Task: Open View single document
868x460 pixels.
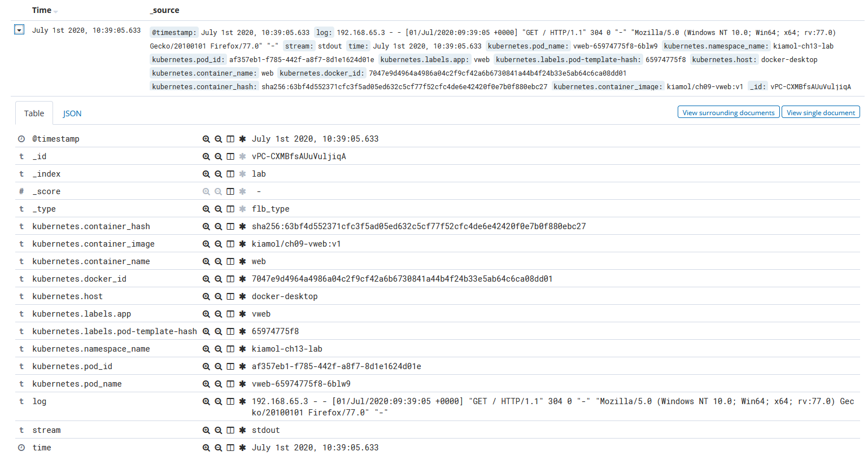Action: pyautogui.click(x=821, y=112)
